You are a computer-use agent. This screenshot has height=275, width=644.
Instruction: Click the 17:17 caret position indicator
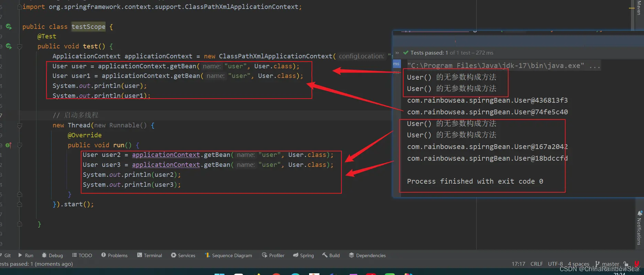(518, 264)
